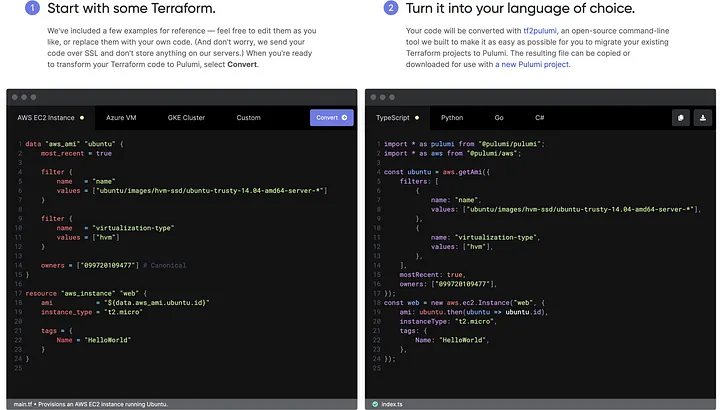Select the AWS EC2 Instance tab

click(x=51, y=118)
